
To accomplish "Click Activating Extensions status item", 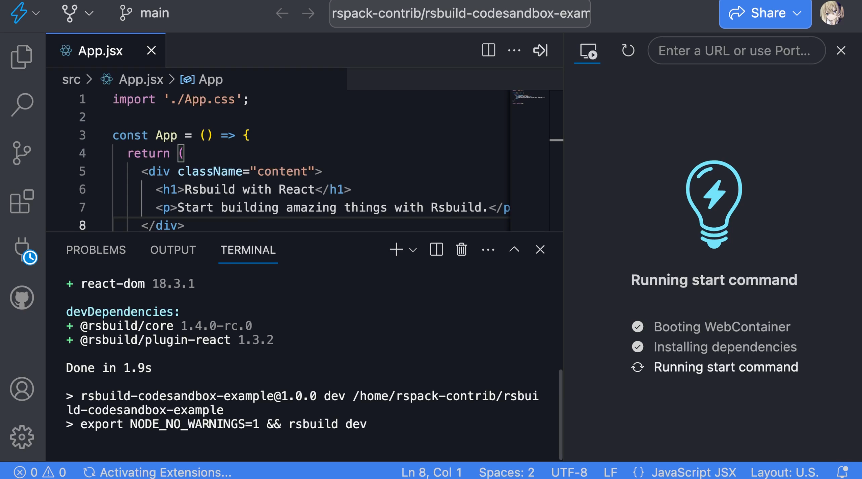I will 158,472.
